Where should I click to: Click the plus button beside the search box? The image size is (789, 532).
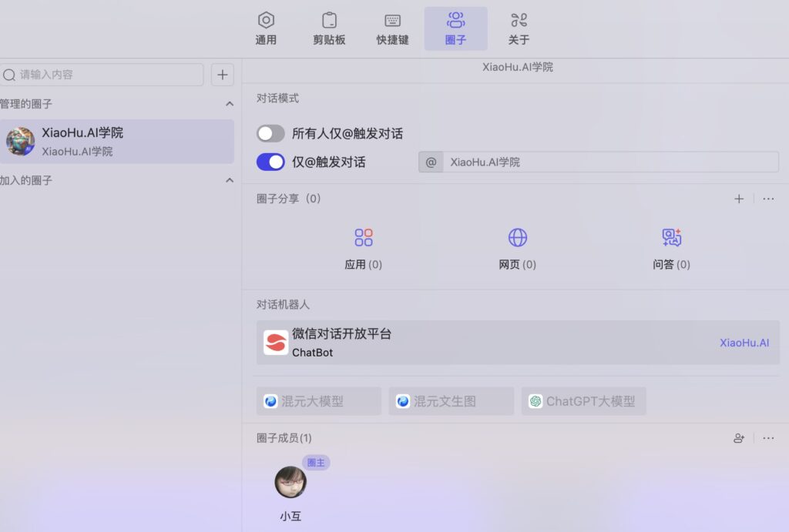(223, 75)
